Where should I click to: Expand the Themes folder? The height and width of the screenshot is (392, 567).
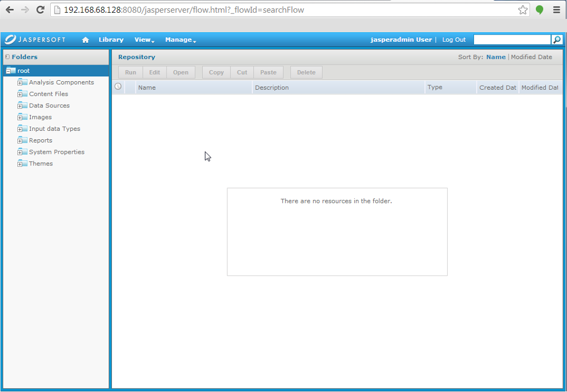20,164
